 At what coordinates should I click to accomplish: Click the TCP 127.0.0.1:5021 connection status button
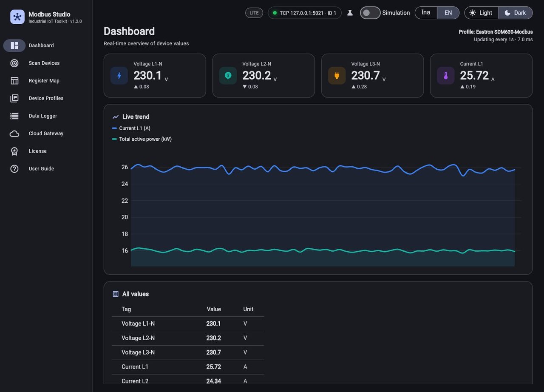(x=304, y=13)
